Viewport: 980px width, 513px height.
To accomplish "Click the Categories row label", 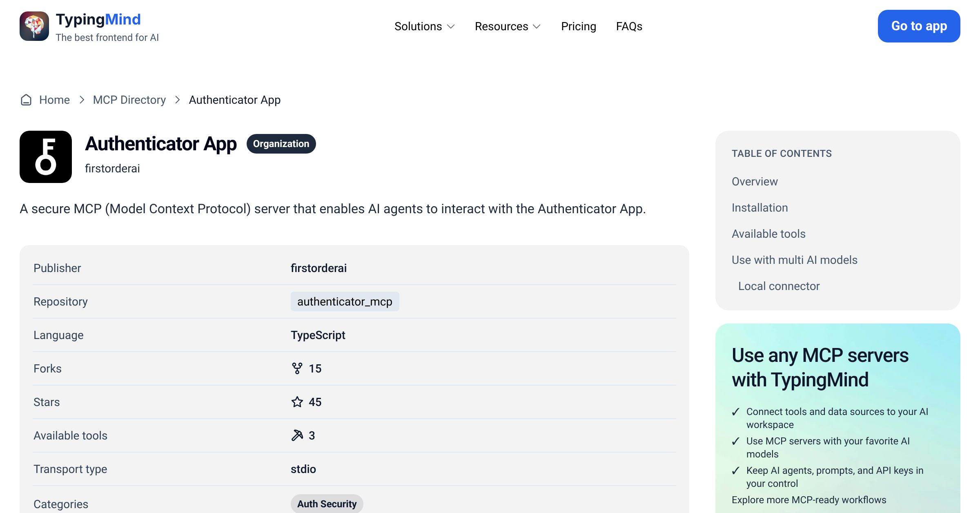I will (x=61, y=504).
